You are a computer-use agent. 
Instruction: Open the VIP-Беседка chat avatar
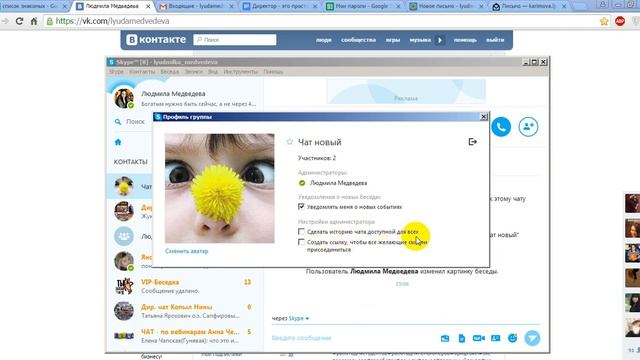coord(124,286)
